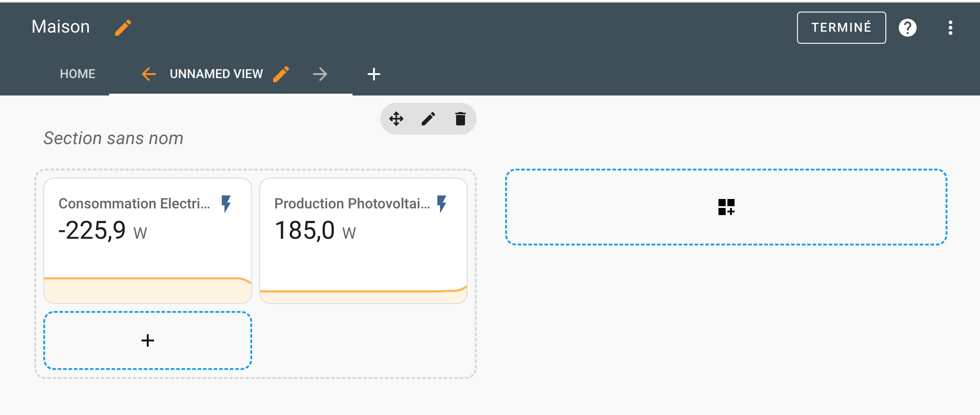Open the Consommation Electri... card
The height and width of the screenshot is (415, 980).
(x=148, y=241)
